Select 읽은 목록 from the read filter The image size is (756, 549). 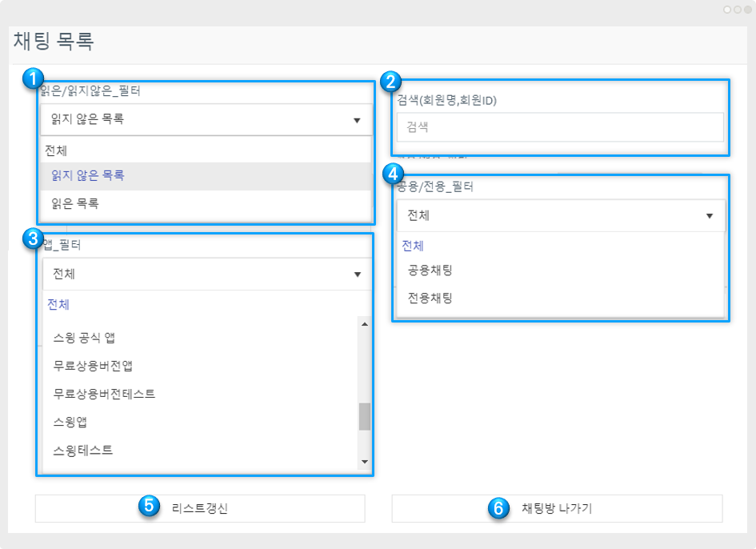(76, 204)
